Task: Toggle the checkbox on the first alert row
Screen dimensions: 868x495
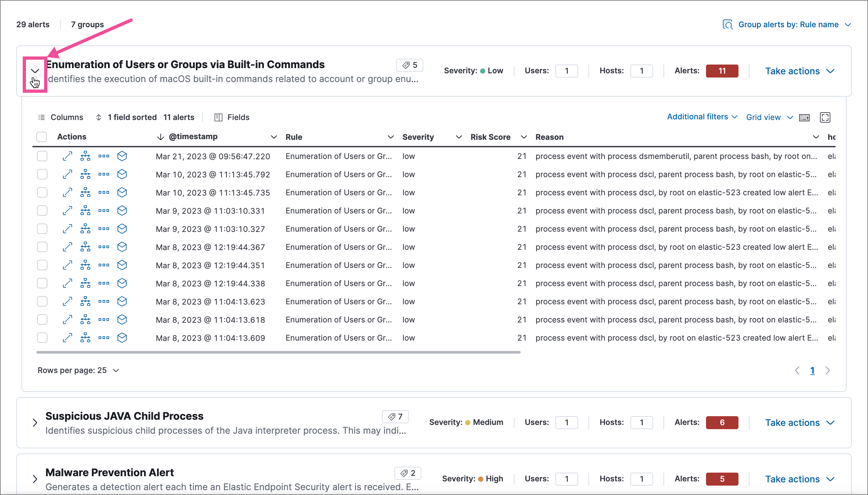Action: tap(42, 155)
